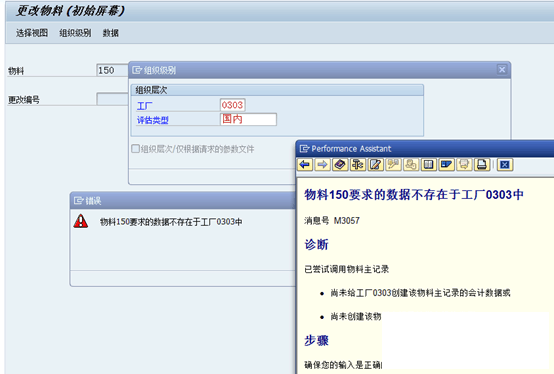The width and height of the screenshot is (554, 374).
Task: Click the bullet about 工厂0303 会计数据
Action: [x=420, y=293]
